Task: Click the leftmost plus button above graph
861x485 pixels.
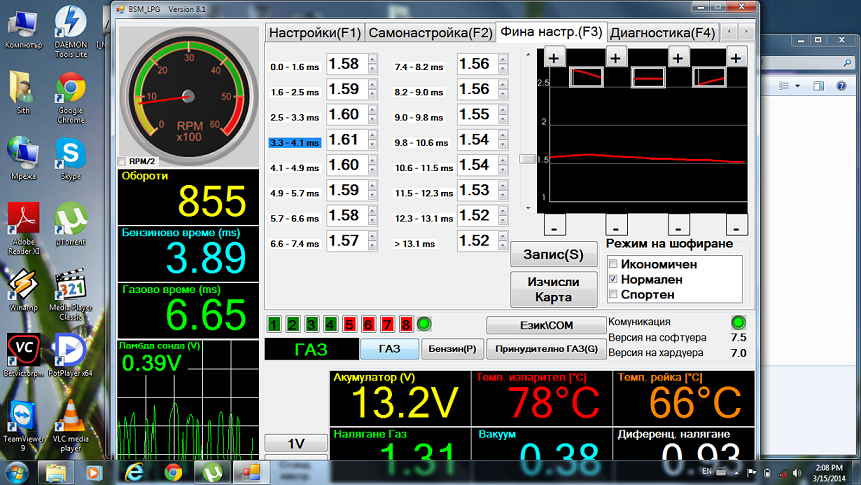Action: (554, 58)
